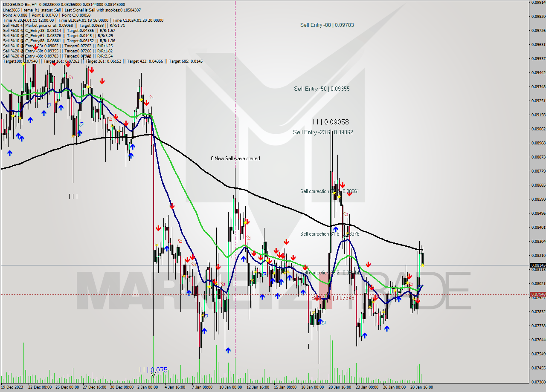Click the 0.08021 price axis label
This screenshot has height=392, width=546.
click(x=538, y=283)
